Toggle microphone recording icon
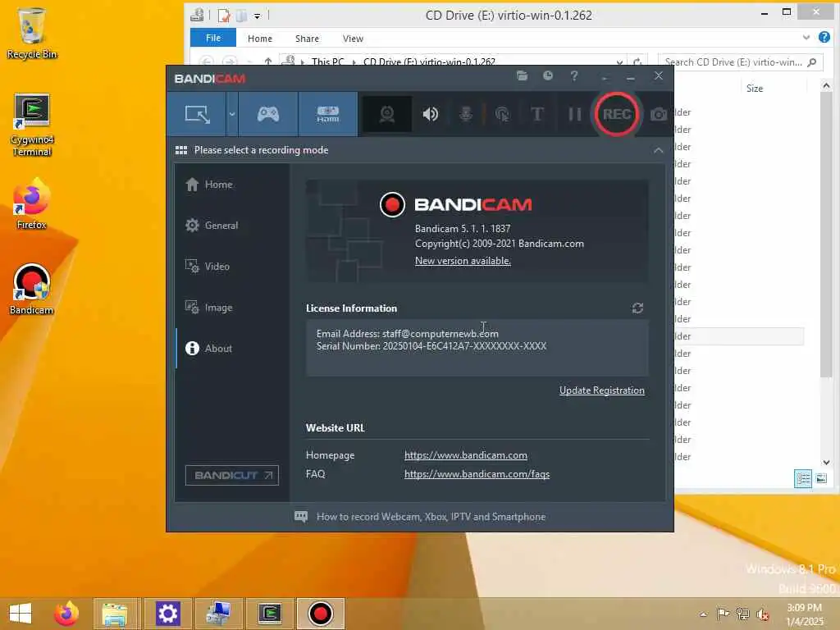The image size is (840, 630). point(466,114)
